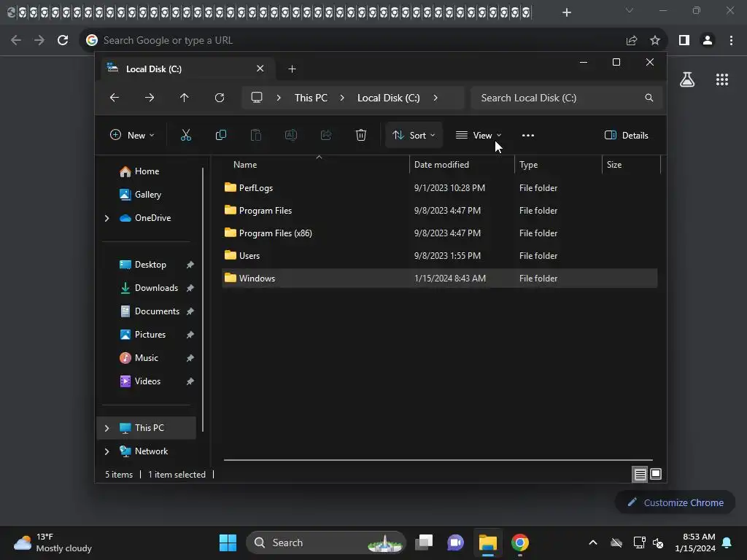Refresh the Local Disk (C:) folder view

tap(220, 98)
